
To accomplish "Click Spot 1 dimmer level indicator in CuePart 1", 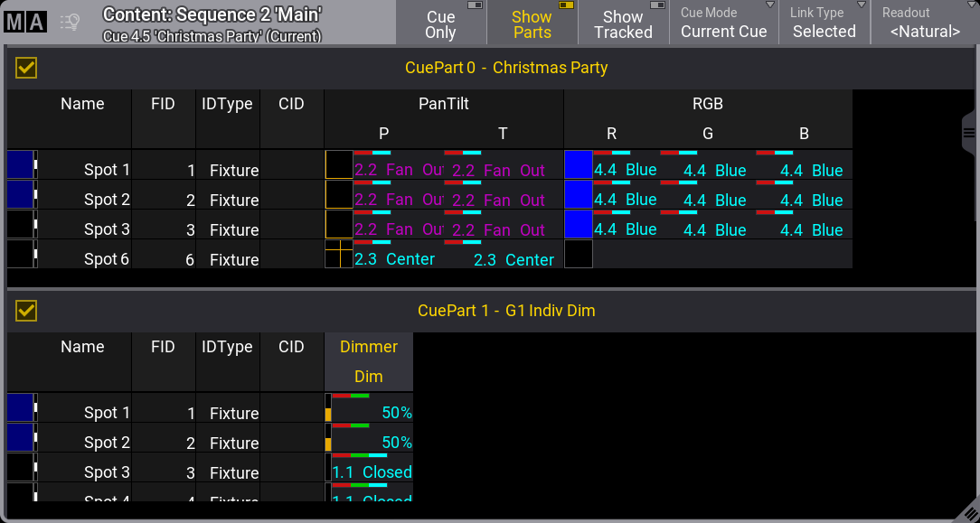I will (x=328, y=408).
